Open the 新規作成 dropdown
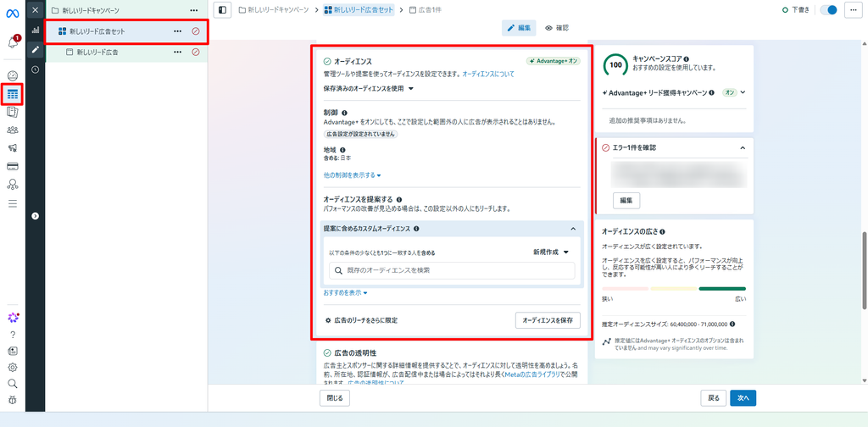The image size is (868, 427). [x=551, y=252]
